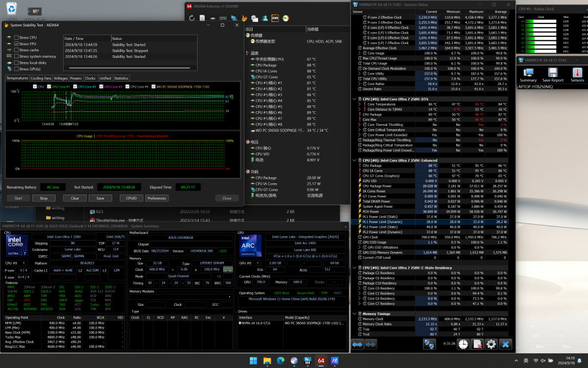Expand the Core Temperatures sensor row
Viewport: 588px width, 368px height.
(x=359, y=104)
